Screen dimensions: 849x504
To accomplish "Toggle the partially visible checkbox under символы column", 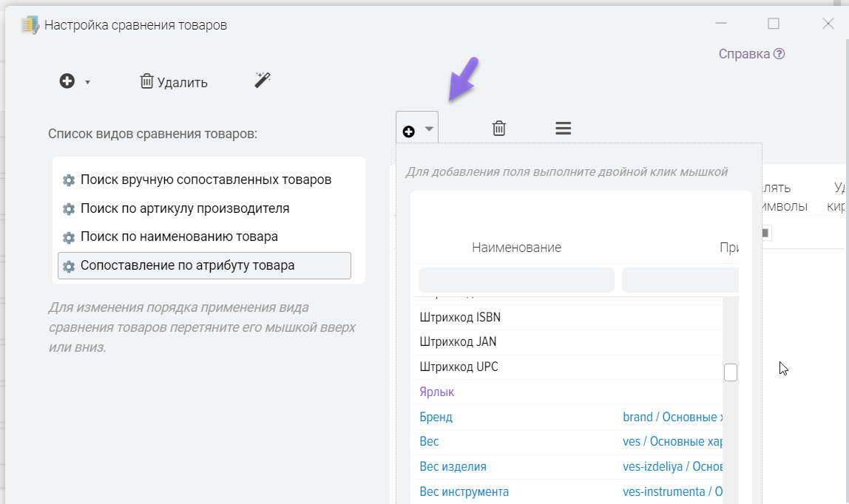I will pyautogui.click(x=765, y=233).
